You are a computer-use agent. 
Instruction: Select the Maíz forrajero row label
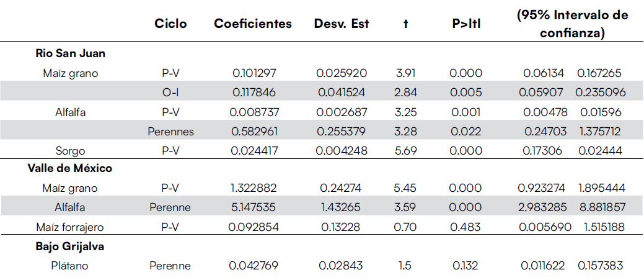pyautogui.click(x=70, y=227)
